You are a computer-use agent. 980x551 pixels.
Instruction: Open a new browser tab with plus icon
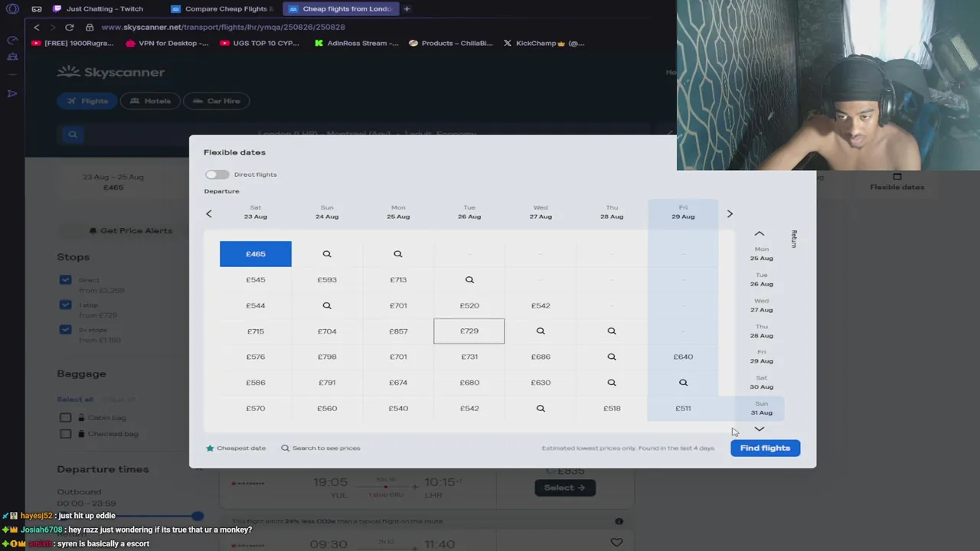(x=407, y=9)
